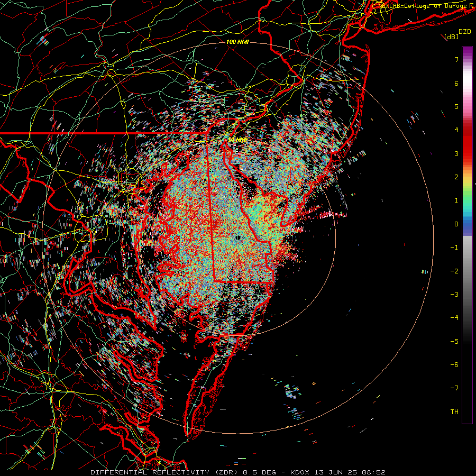476x476 pixels.
Task: Pick the yellow band near 2 dB
Action: pos(467,179)
